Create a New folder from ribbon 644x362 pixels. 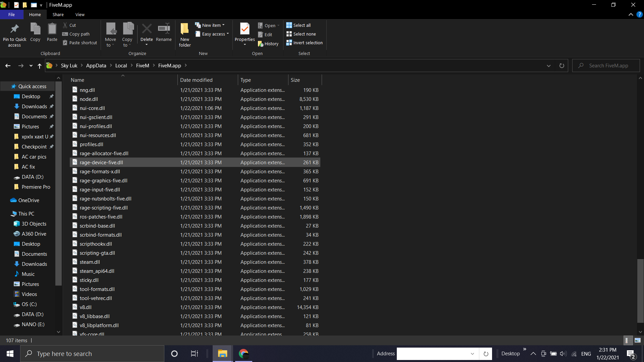pos(185,29)
